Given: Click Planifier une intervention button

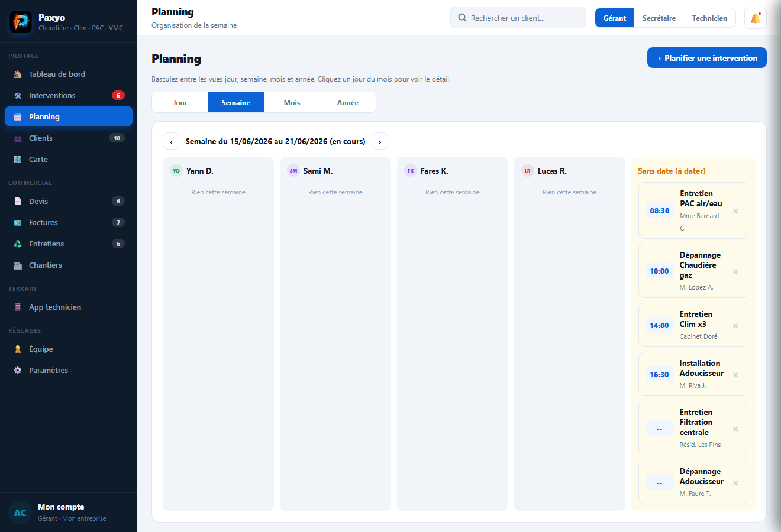Looking at the screenshot, I should 707,58.
